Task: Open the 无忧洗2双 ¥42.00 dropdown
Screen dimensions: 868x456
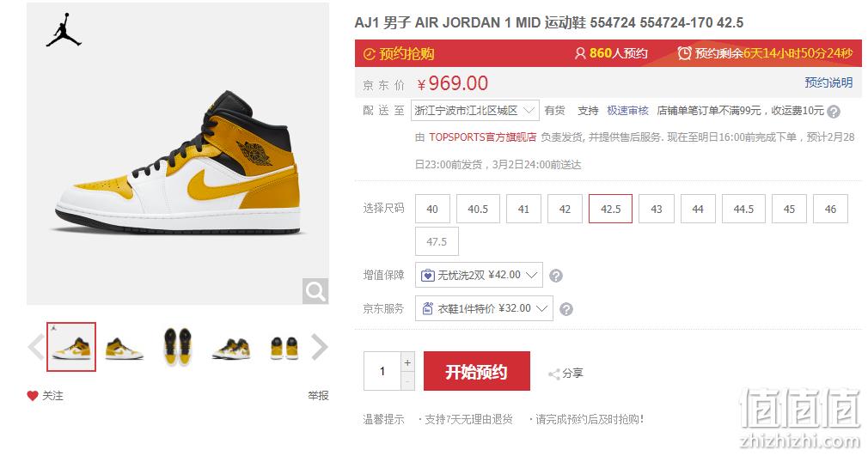Action: (479, 275)
